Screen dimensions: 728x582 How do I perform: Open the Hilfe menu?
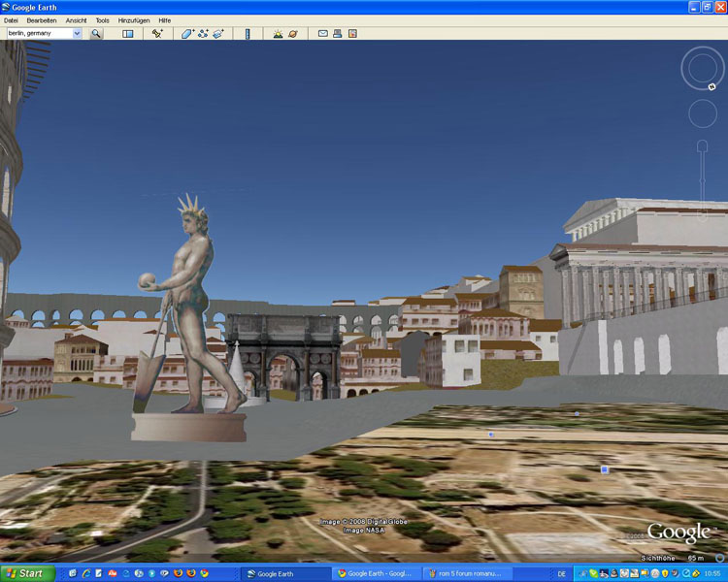coord(164,20)
